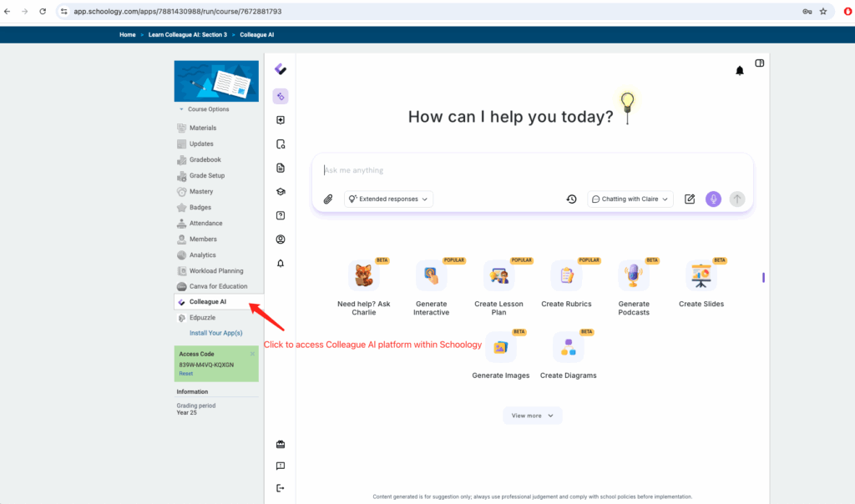Open Gradebook in course sidebar

(x=205, y=159)
